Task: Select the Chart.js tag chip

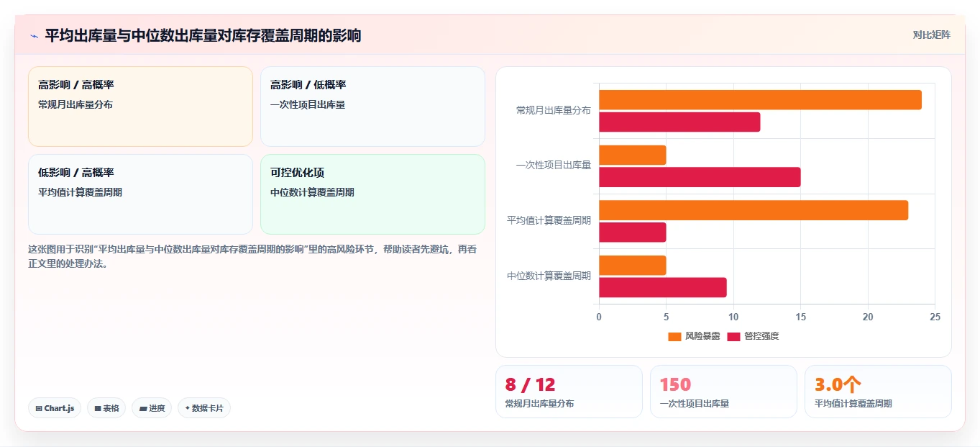Action: pos(55,408)
